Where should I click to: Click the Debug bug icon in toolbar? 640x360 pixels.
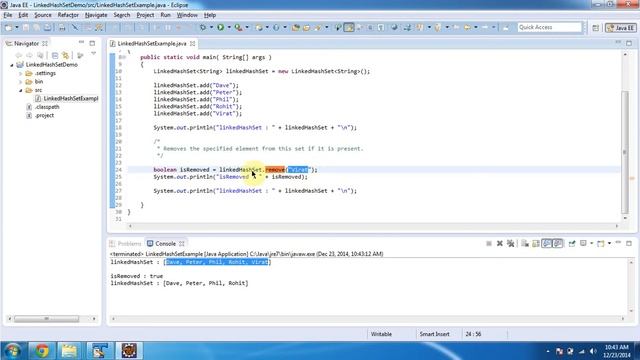coord(203,27)
